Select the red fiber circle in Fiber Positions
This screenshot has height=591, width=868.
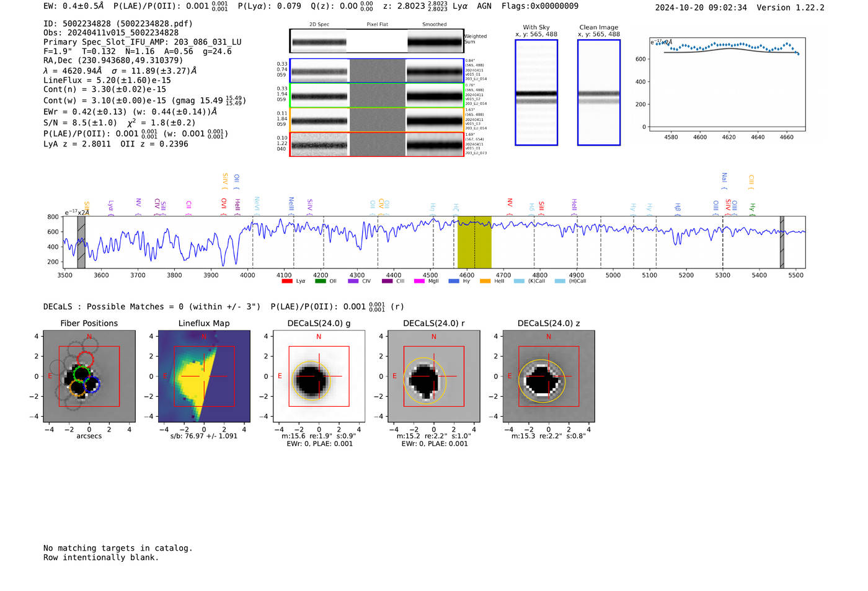[x=86, y=359]
